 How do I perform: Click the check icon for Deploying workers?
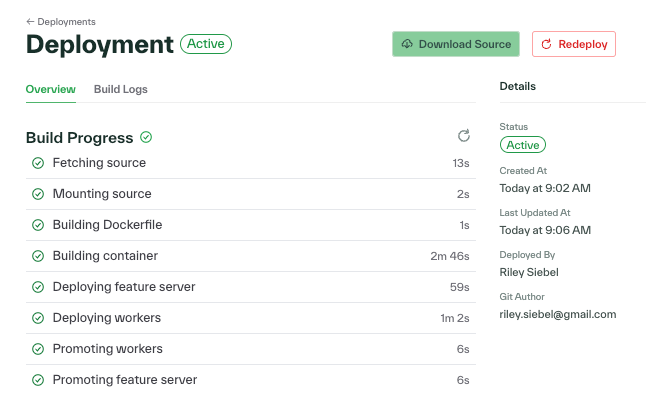tap(38, 318)
